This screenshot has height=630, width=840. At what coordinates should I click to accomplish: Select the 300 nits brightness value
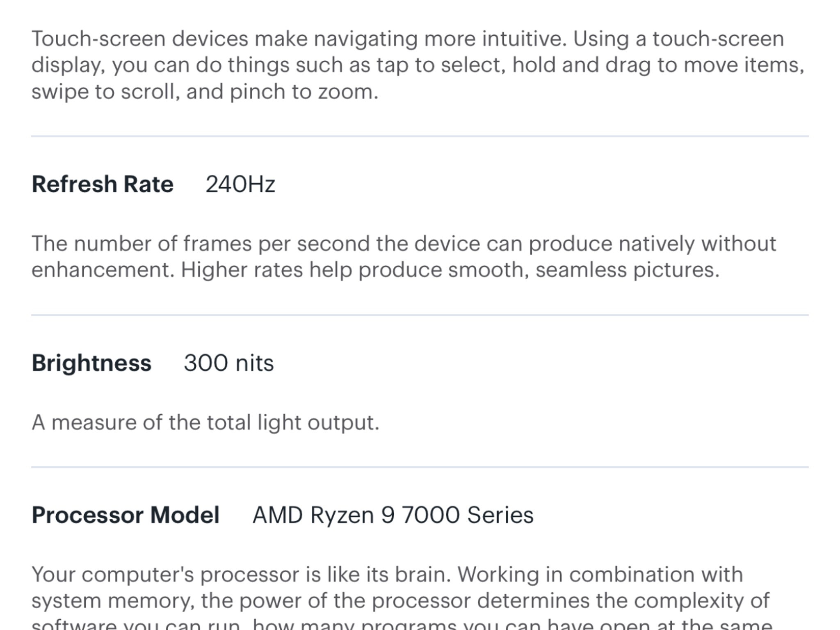pyautogui.click(x=229, y=363)
